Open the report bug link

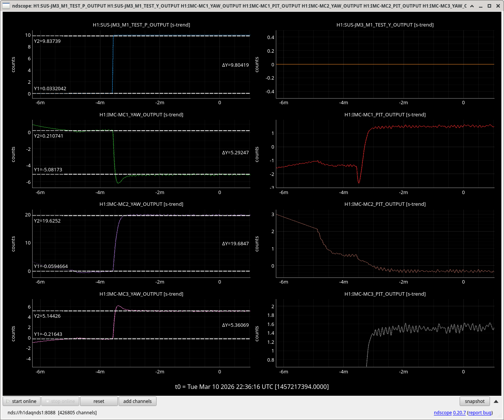coord(480,412)
